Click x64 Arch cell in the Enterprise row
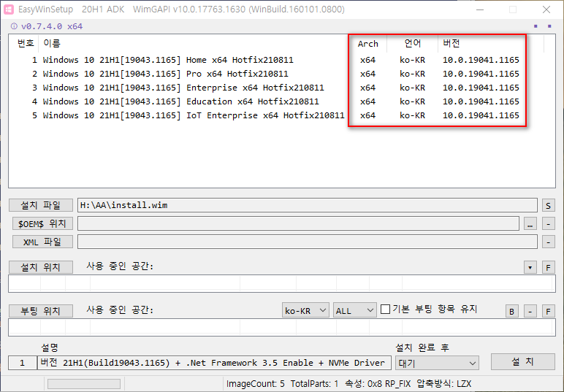The width and height of the screenshot is (564, 392). click(x=368, y=88)
